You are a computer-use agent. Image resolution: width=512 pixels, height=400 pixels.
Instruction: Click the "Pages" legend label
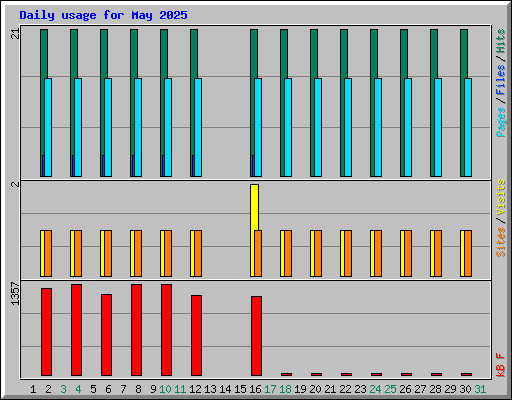tap(501, 122)
